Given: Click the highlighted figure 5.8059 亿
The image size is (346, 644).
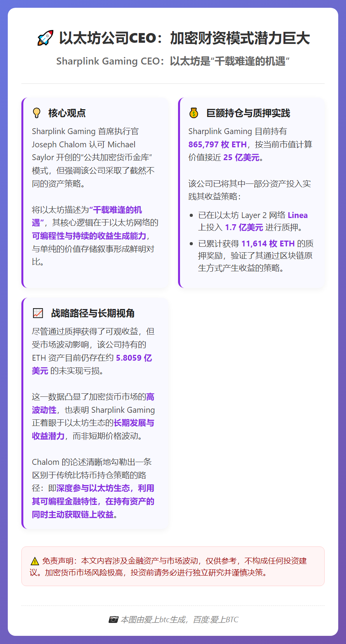Looking at the screenshot, I should coord(134,358).
